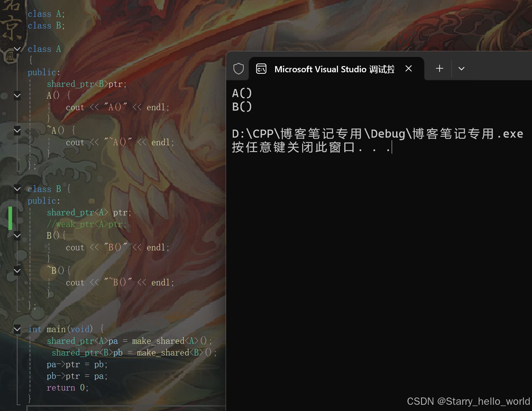Collapse the ~A() destructor fold arrow

point(17,131)
